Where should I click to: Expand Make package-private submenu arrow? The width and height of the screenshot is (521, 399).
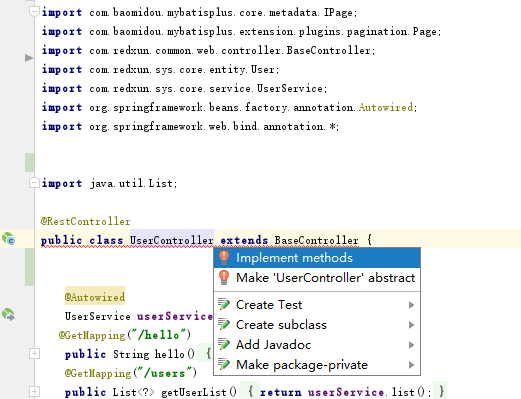click(x=411, y=365)
